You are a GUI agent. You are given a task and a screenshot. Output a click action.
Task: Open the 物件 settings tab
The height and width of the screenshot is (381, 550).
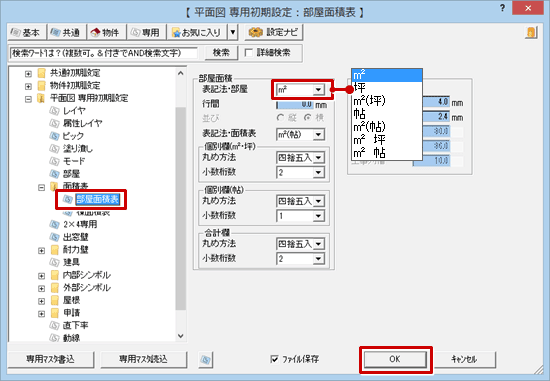(x=106, y=33)
